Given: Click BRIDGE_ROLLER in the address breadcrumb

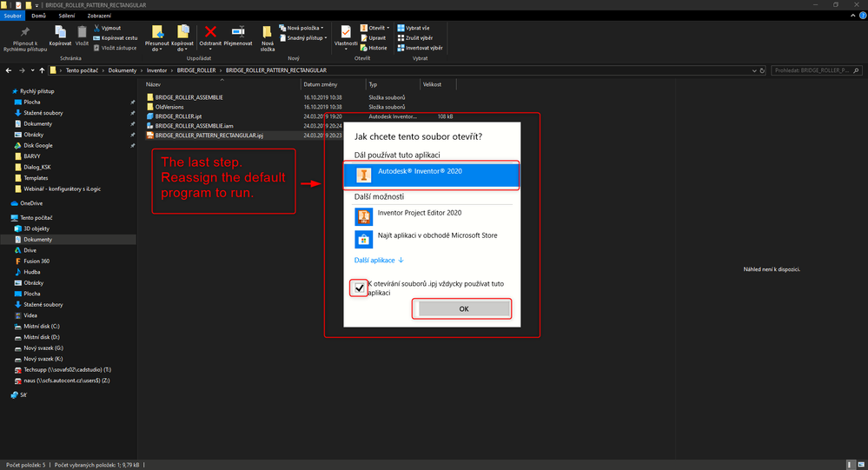Looking at the screenshot, I should coord(196,70).
